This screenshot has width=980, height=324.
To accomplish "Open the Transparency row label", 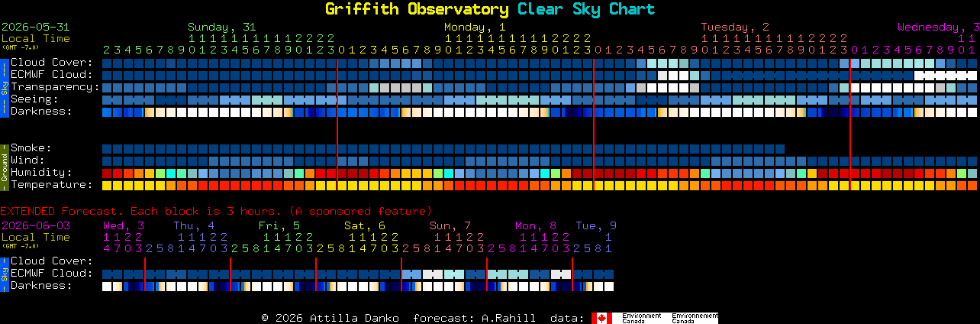I will pyautogui.click(x=55, y=87).
